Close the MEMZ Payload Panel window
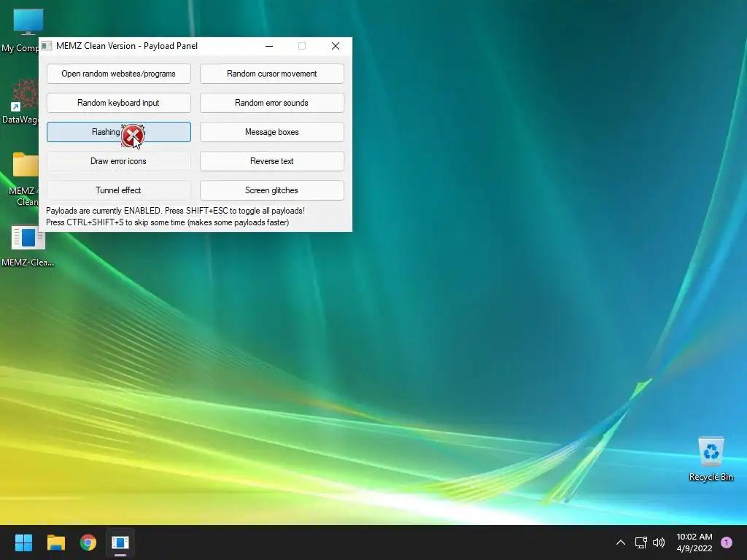The width and height of the screenshot is (747, 560). coord(336,46)
